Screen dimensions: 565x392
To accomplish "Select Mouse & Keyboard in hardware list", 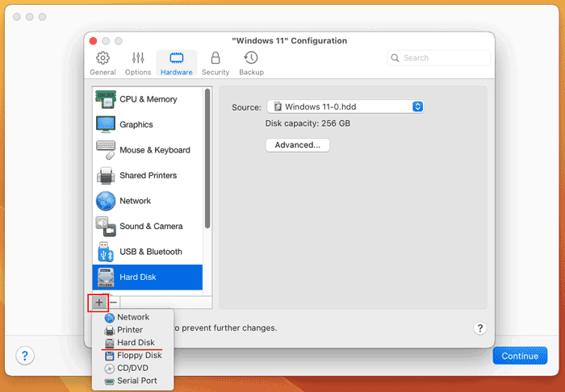I will (148, 150).
